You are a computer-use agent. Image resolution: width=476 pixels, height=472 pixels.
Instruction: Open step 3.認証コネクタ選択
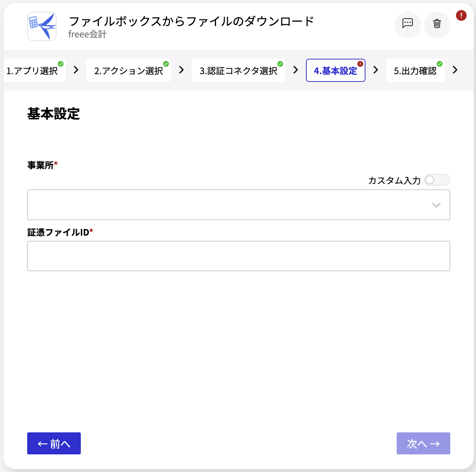pos(238,70)
